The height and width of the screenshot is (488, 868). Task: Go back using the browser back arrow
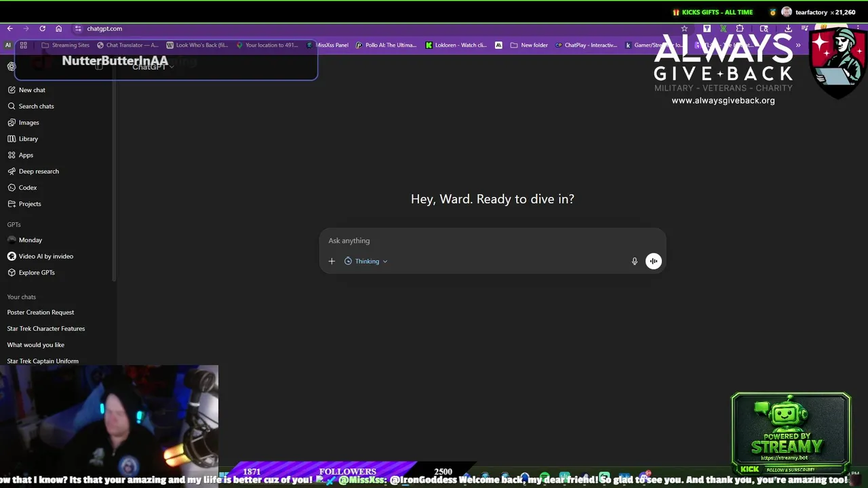[x=9, y=28]
